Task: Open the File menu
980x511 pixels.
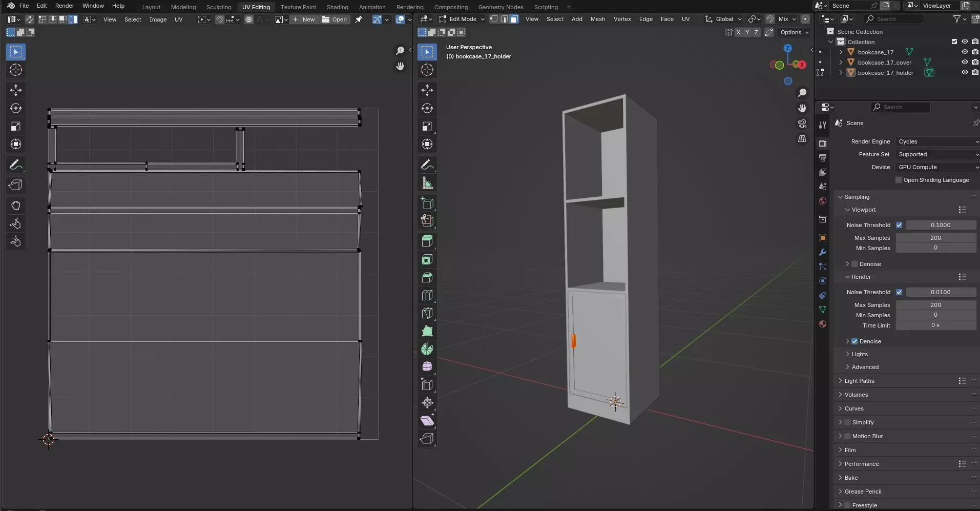Action: point(24,6)
